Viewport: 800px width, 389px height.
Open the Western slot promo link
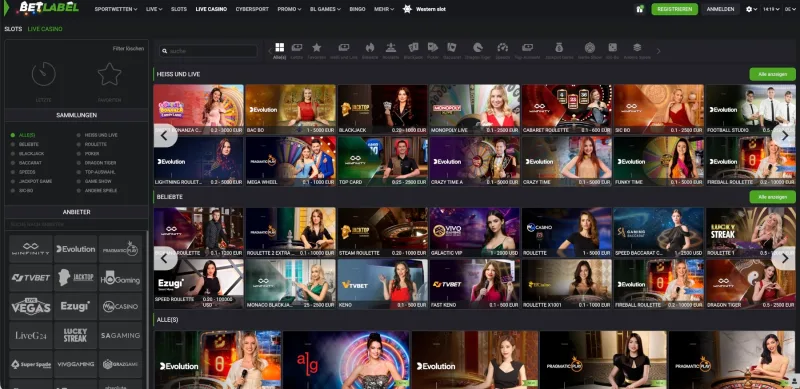pyautogui.click(x=424, y=9)
